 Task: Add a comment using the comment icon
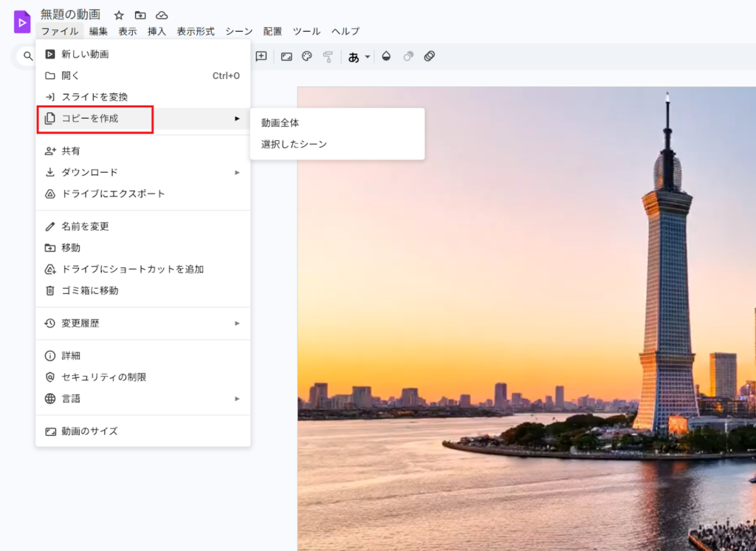pyautogui.click(x=261, y=56)
